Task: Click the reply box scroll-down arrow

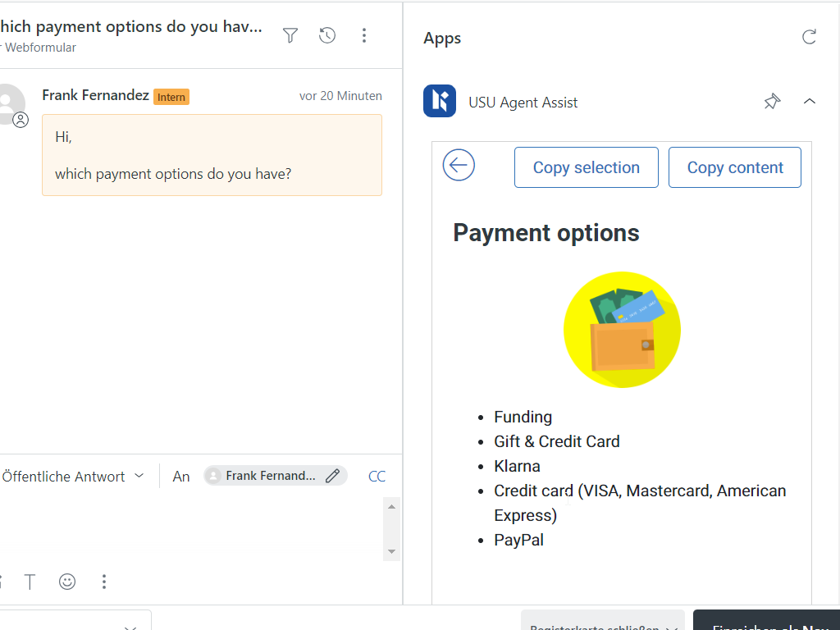Action: coord(391,551)
